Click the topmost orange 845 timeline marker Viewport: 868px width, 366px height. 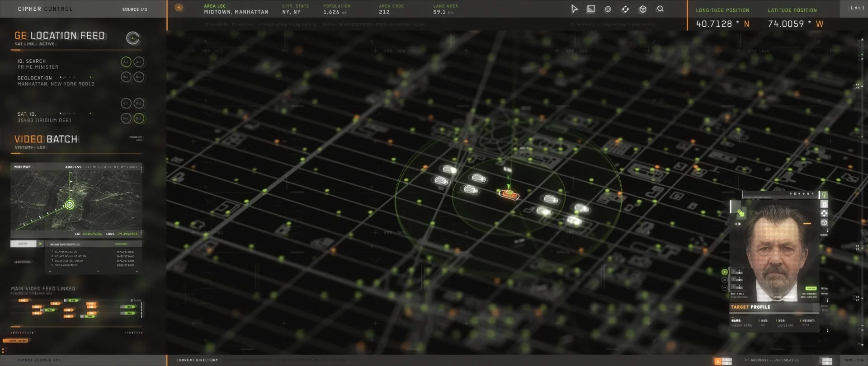[24, 300]
